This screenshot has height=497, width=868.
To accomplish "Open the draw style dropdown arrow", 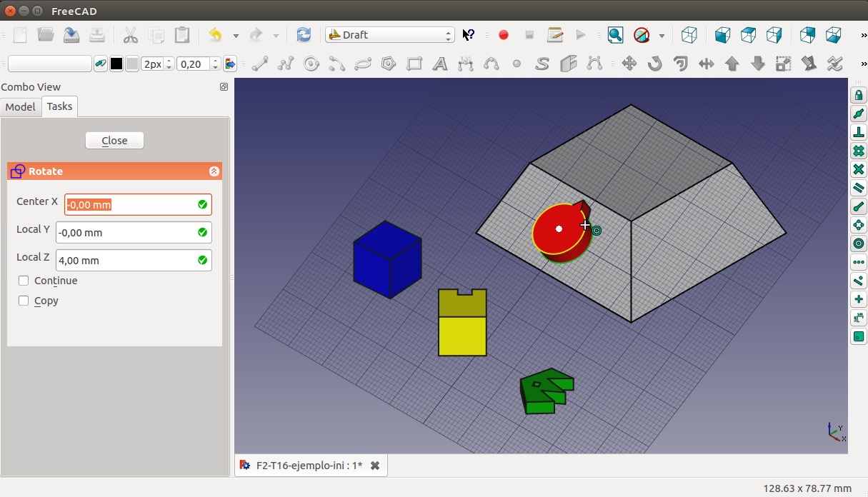I will pyautogui.click(x=662, y=35).
